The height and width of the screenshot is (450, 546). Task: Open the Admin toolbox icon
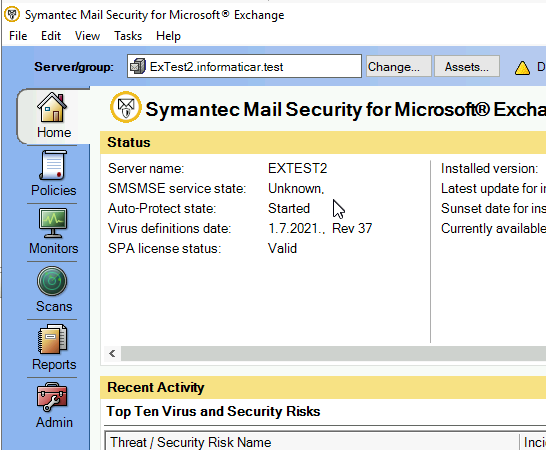pyautogui.click(x=52, y=397)
